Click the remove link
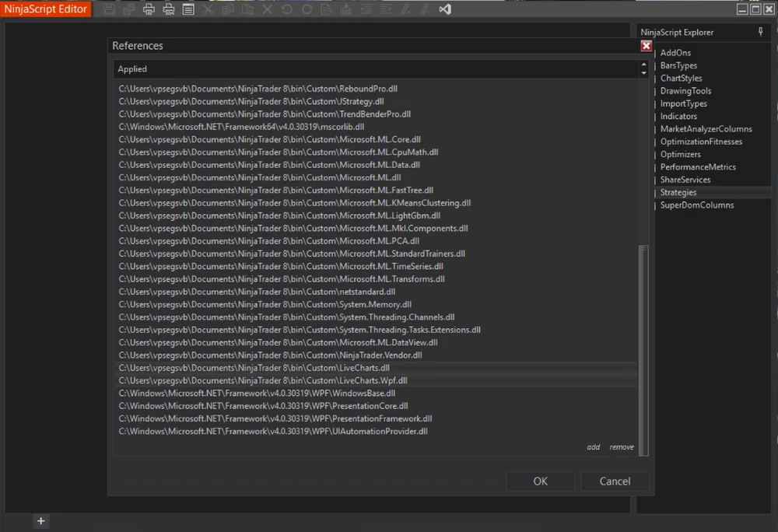This screenshot has width=778, height=532. click(x=622, y=447)
